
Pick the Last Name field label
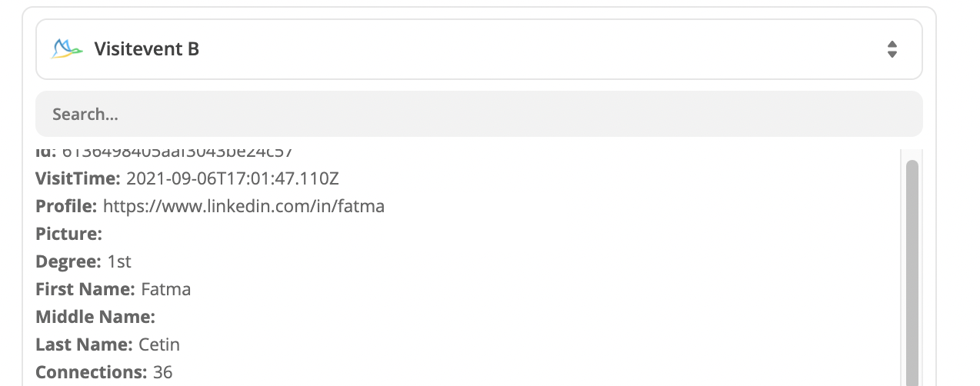pos(84,344)
